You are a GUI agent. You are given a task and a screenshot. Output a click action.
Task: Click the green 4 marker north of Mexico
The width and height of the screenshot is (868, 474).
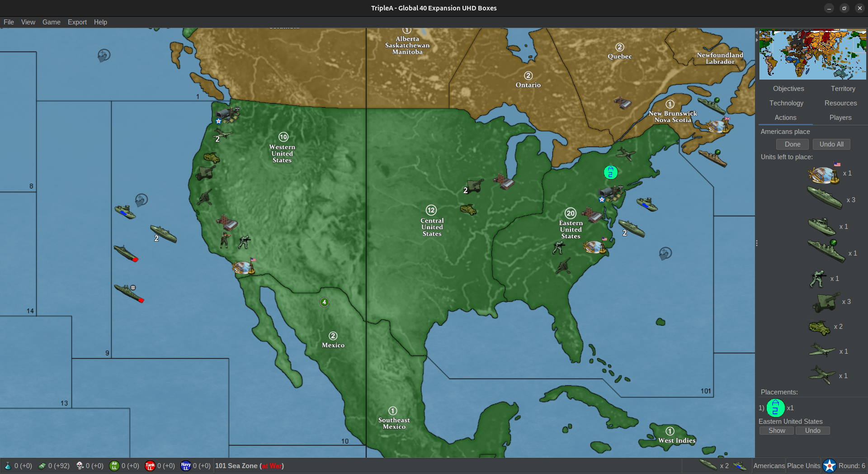tap(324, 302)
